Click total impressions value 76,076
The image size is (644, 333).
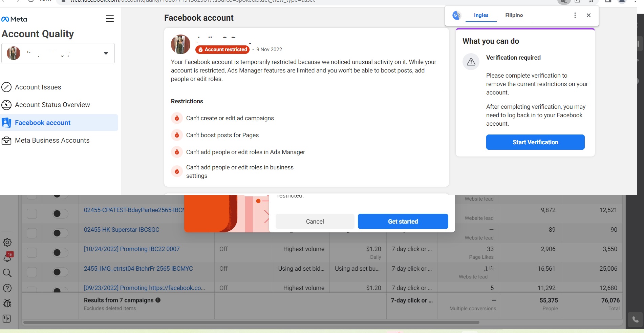610,300
